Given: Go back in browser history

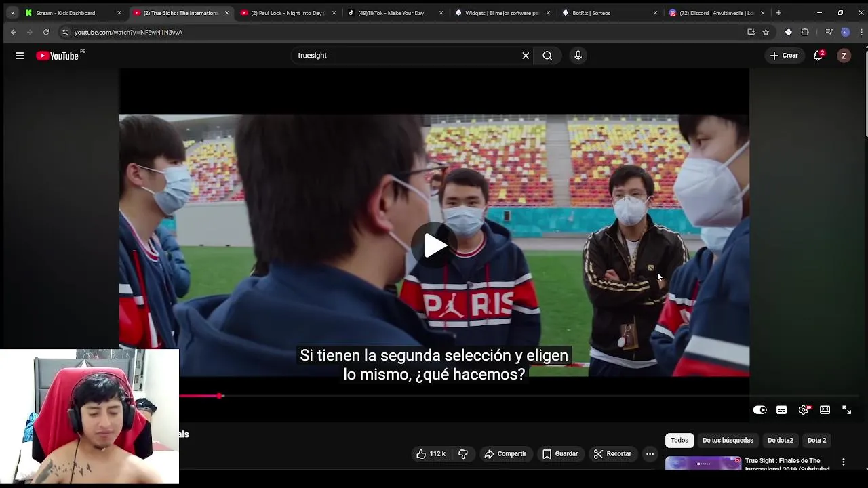Looking at the screenshot, I should click(13, 32).
